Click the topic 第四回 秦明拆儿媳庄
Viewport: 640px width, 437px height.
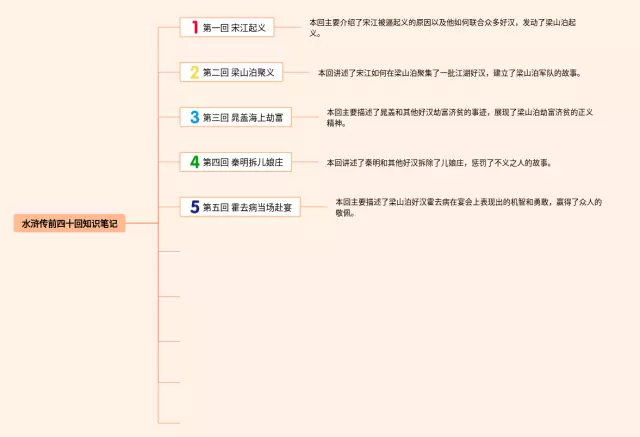point(244,162)
